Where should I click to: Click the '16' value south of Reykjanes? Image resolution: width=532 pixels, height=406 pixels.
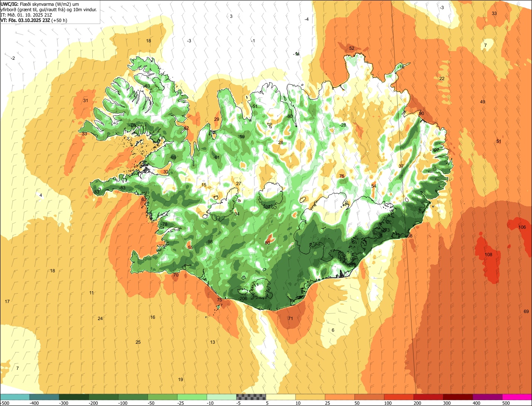coord(153,317)
